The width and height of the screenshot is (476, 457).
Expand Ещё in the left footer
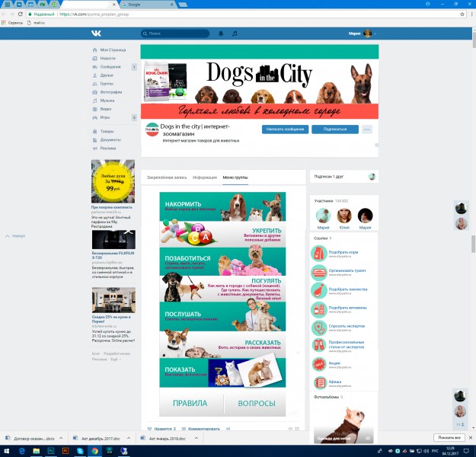click(116, 360)
